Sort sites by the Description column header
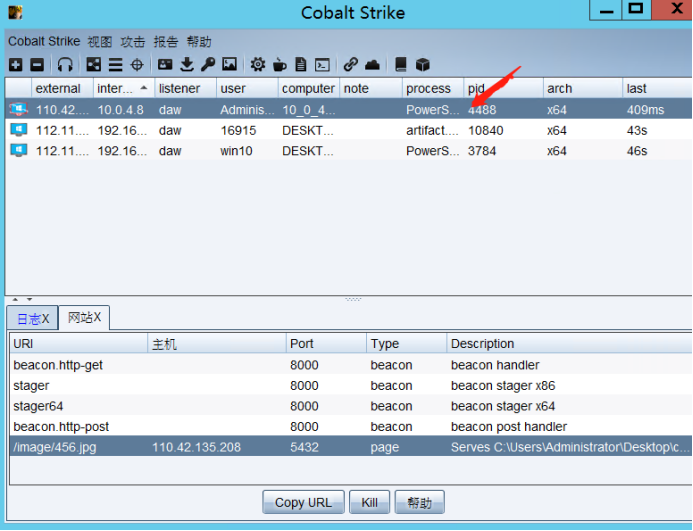The width and height of the screenshot is (693, 531). coord(570,344)
